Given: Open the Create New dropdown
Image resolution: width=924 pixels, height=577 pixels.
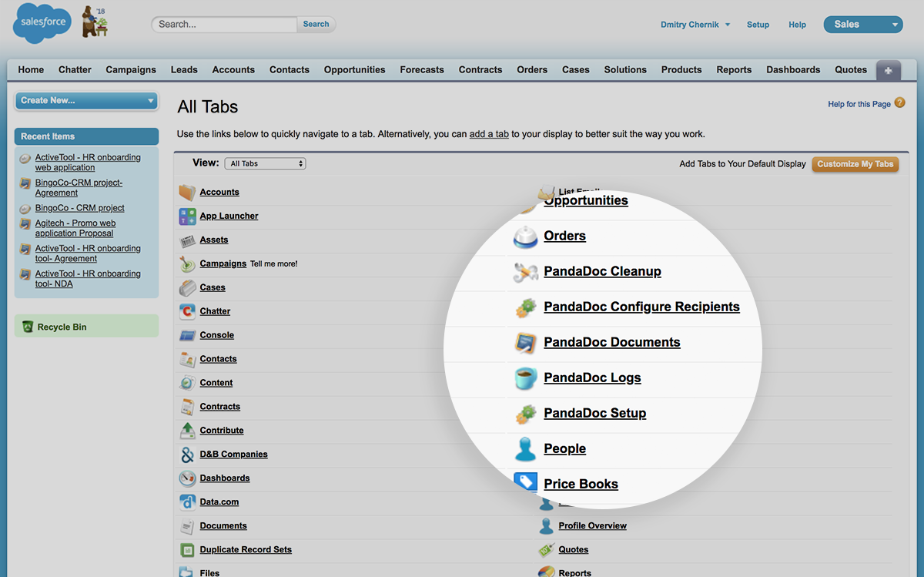Looking at the screenshot, I should pos(86,100).
